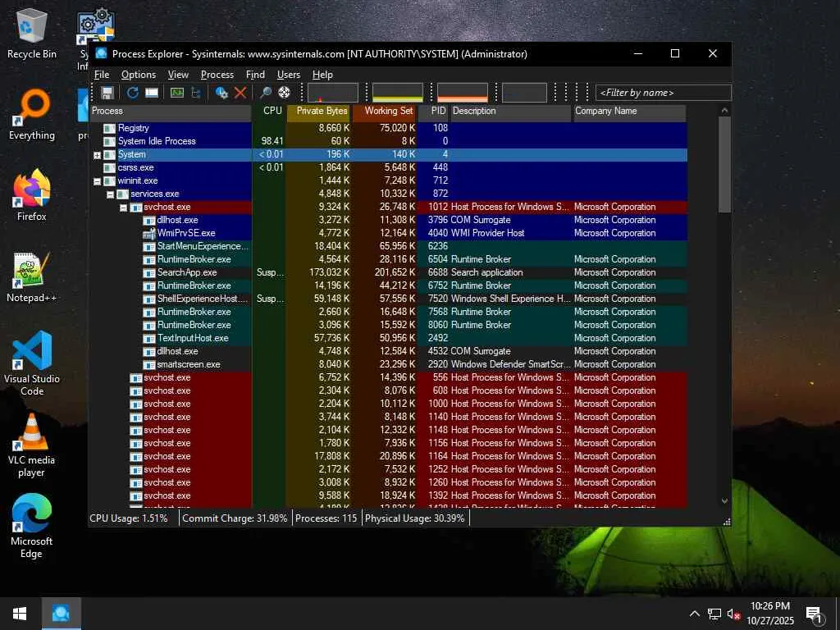Open process Properties gear icon

pos(221,93)
